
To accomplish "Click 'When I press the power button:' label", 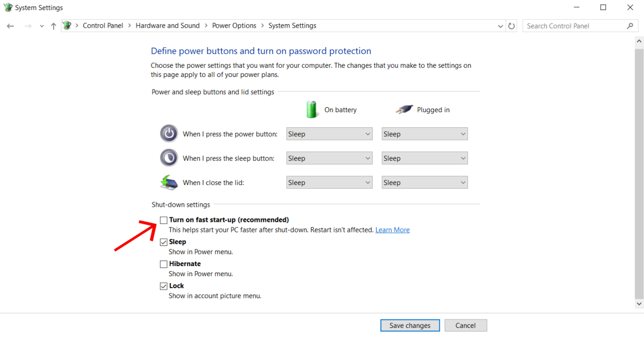I will coord(230,134).
